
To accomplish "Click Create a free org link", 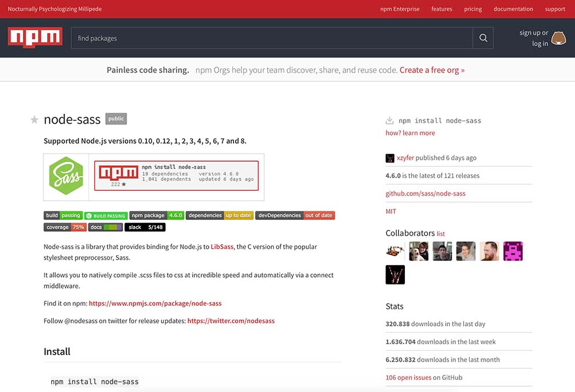I will point(432,70).
